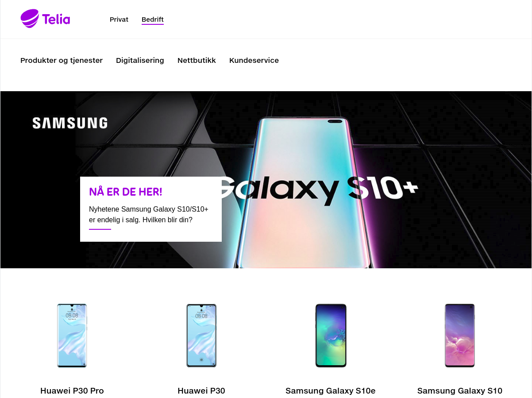
Task: Go to Nettbutikk
Action: point(197,60)
